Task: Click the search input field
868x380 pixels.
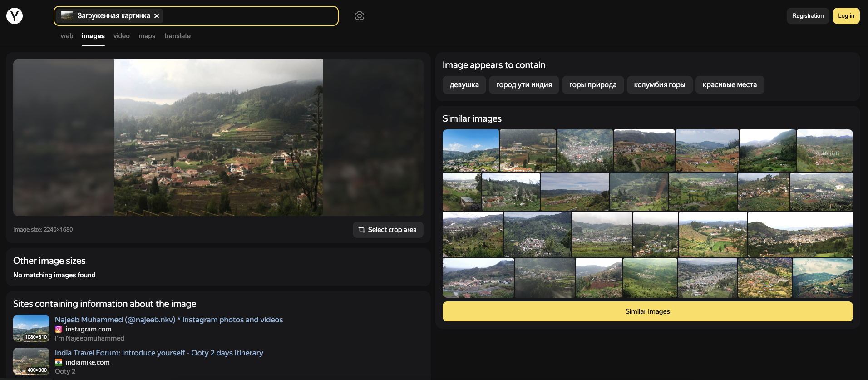Action: (x=250, y=16)
